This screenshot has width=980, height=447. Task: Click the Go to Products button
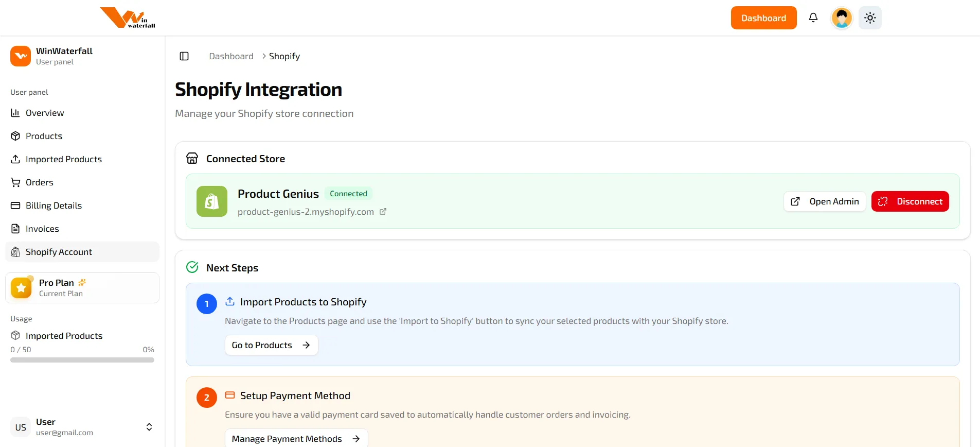coord(271,345)
